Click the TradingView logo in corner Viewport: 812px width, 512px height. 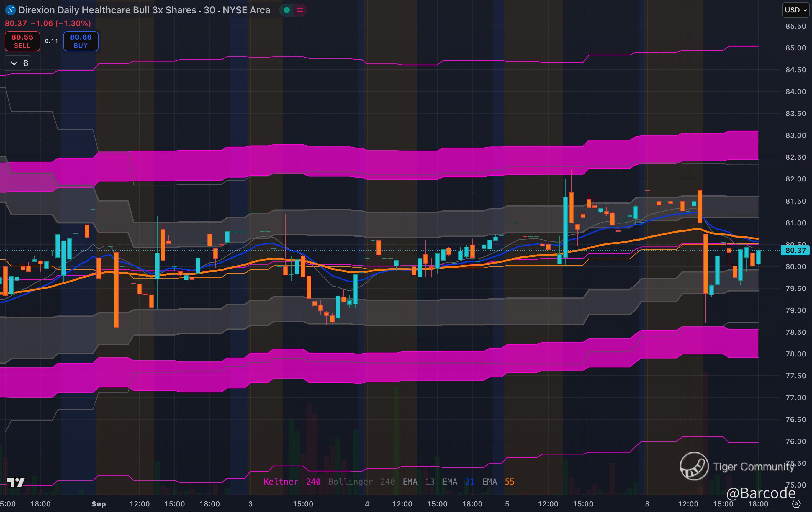click(x=16, y=482)
